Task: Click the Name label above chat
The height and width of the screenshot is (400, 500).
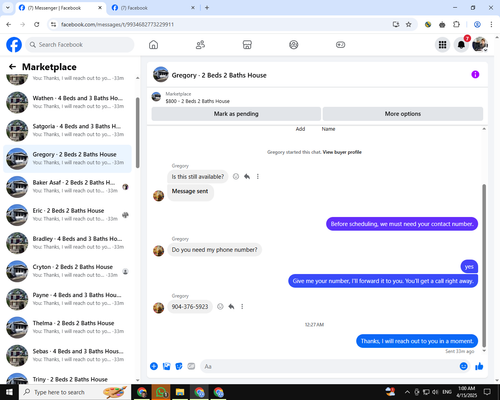Action: [328, 129]
